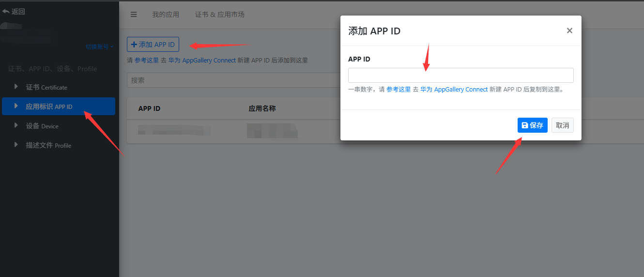This screenshot has width=644, height=277.
Task: Open 参考这里 link in the dialog
Action: click(399, 90)
